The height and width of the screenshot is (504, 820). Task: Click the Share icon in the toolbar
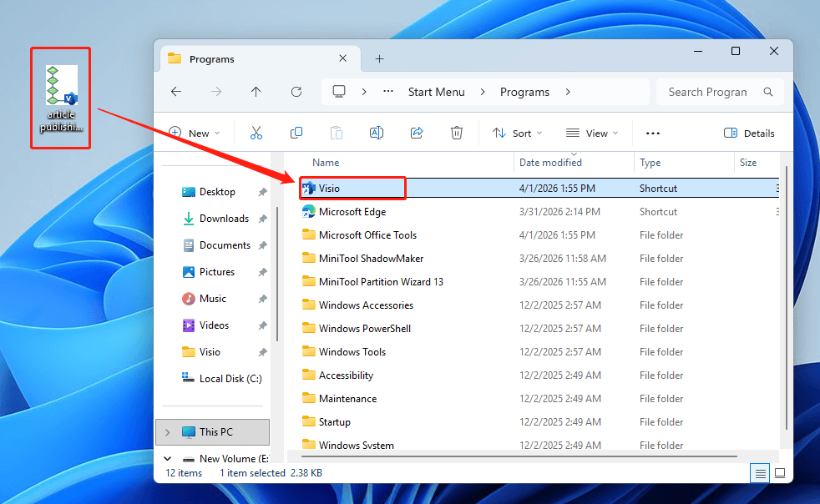416,133
